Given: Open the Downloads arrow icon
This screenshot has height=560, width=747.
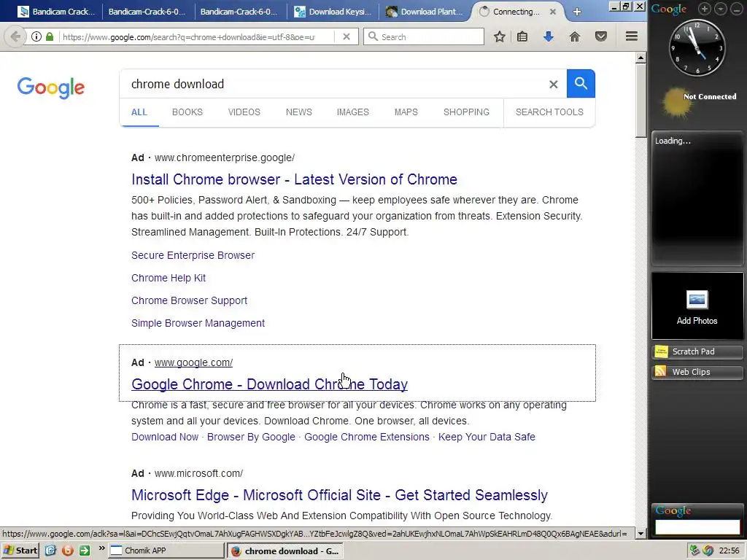Looking at the screenshot, I should coord(549,36).
